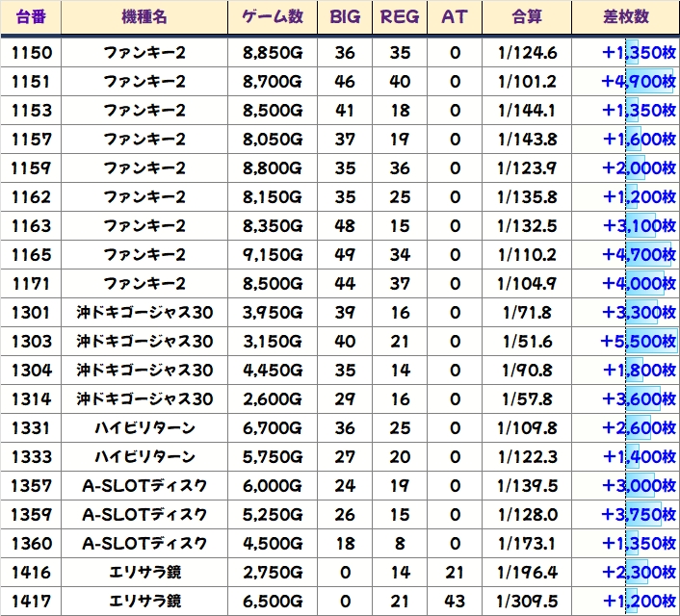Select machine number 1416 cell
This screenshot has width=680, height=616.
tap(32, 573)
